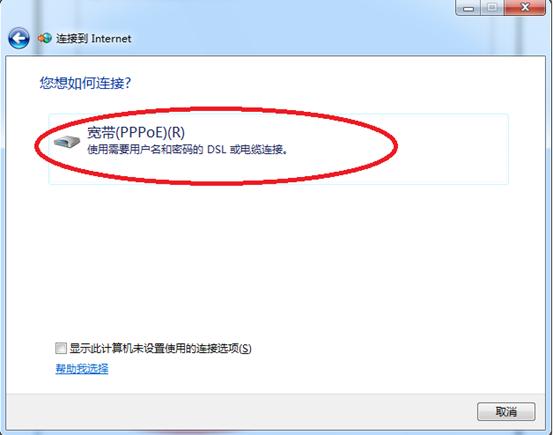This screenshot has height=435, width=553.
Task: Click the disabled maximize window button
Action: pos(492,7)
